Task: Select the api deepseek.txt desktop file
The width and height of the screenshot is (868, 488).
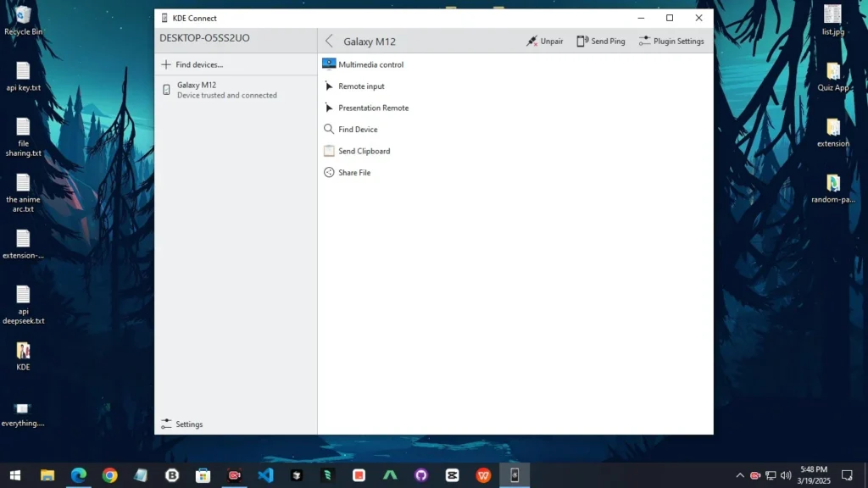Action: [23, 305]
